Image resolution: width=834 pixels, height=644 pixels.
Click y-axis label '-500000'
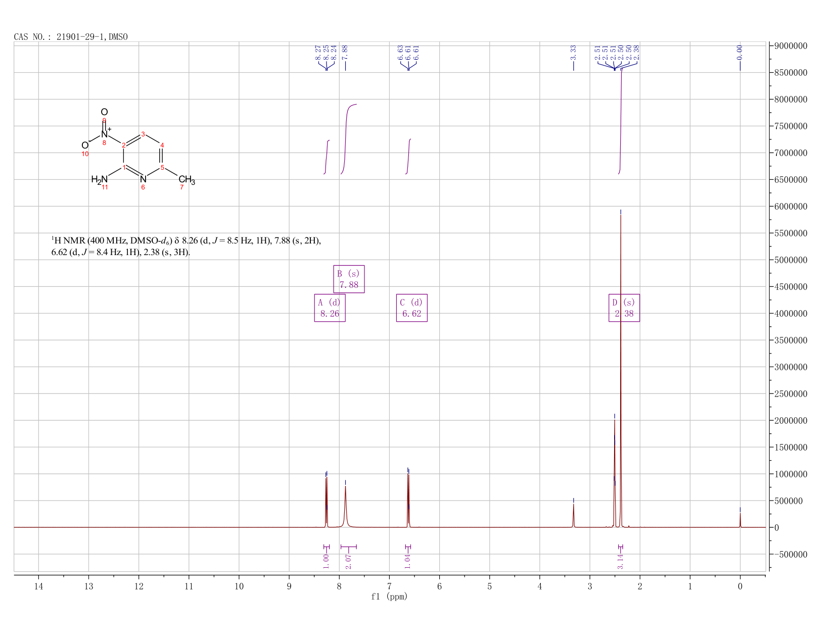[x=791, y=554]
